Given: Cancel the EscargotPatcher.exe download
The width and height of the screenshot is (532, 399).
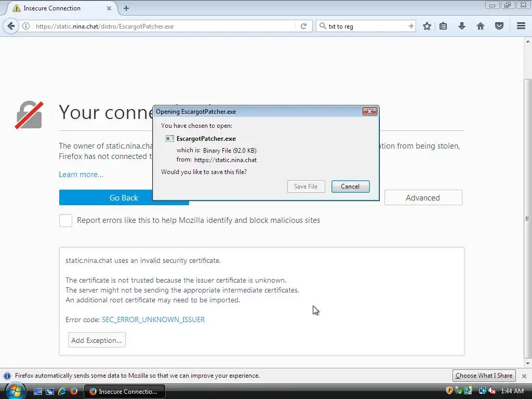Looking at the screenshot, I should point(350,187).
